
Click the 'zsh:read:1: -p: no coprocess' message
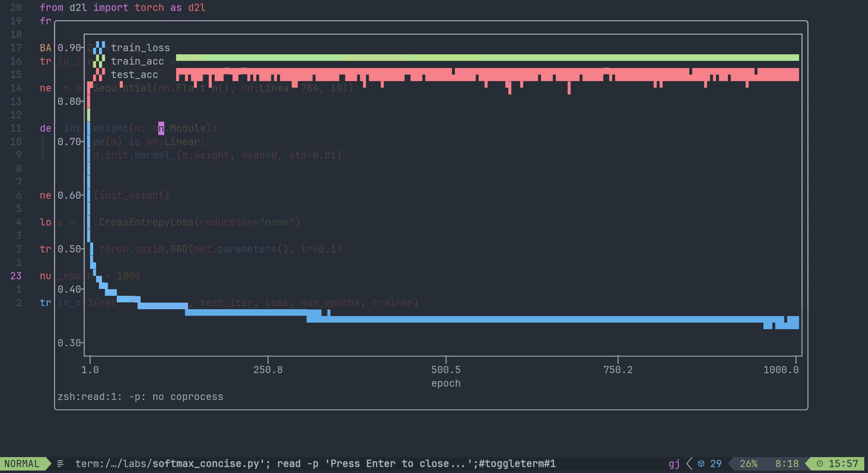click(x=140, y=397)
